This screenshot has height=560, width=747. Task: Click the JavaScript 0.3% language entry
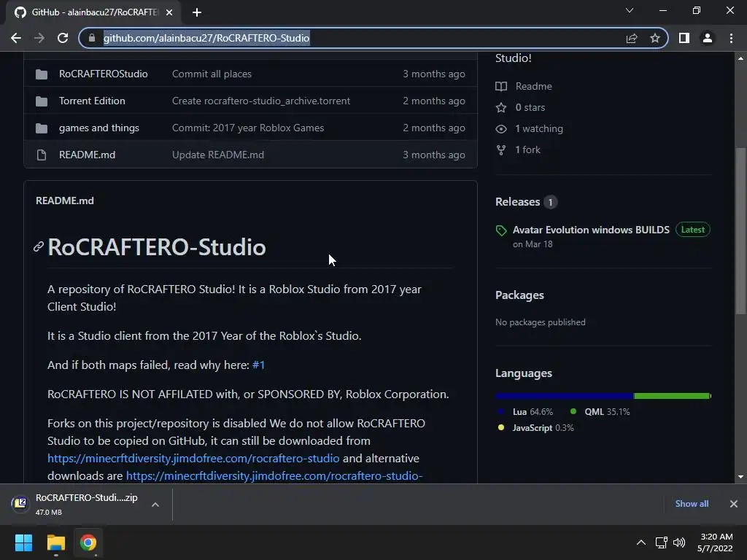click(535, 427)
